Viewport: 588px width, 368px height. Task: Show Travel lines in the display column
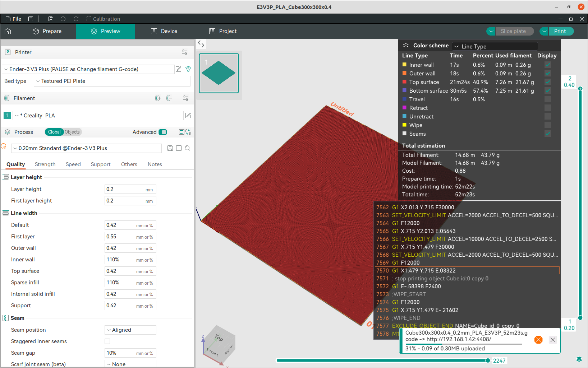click(x=547, y=99)
